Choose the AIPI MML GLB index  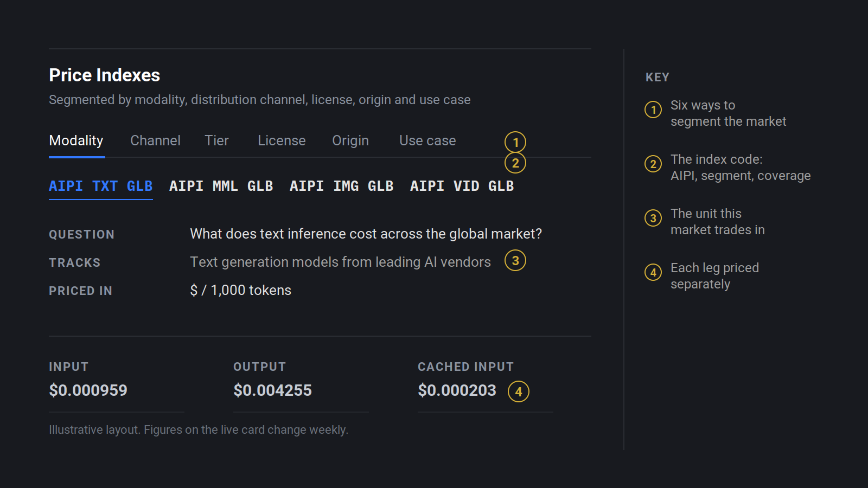click(x=221, y=186)
